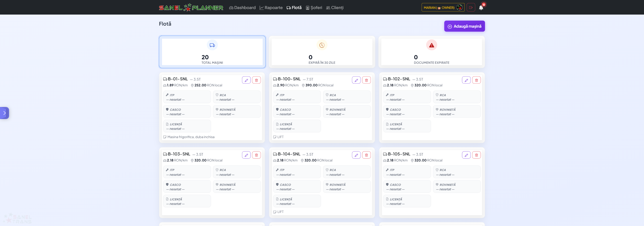Open the Dashboard menu item
644x226 pixels.
[x=242, y=8]
